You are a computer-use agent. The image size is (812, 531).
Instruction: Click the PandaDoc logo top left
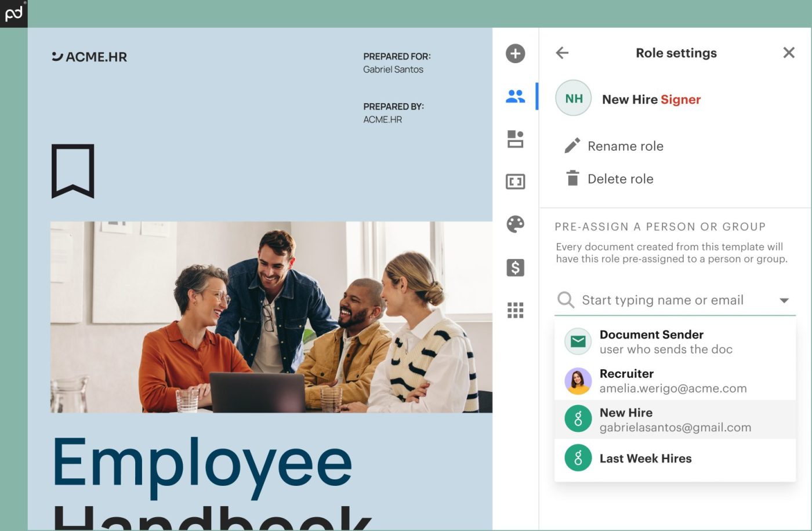13,13
